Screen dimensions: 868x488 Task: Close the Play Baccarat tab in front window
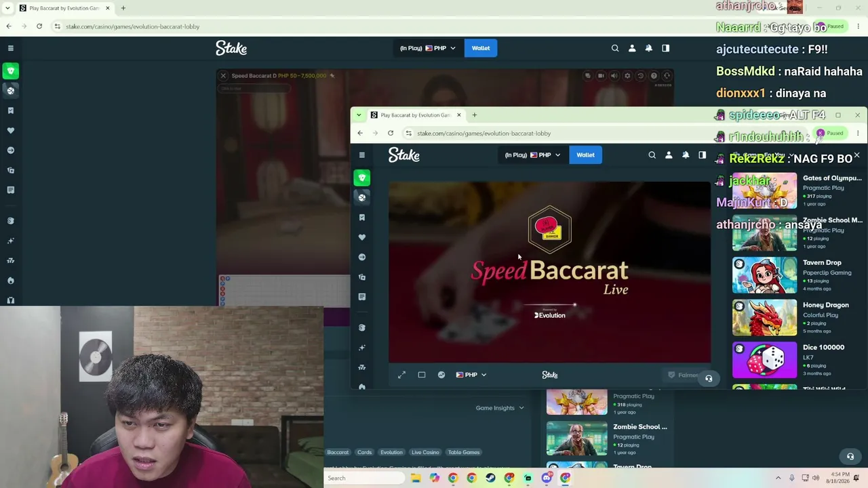[458, 115]
